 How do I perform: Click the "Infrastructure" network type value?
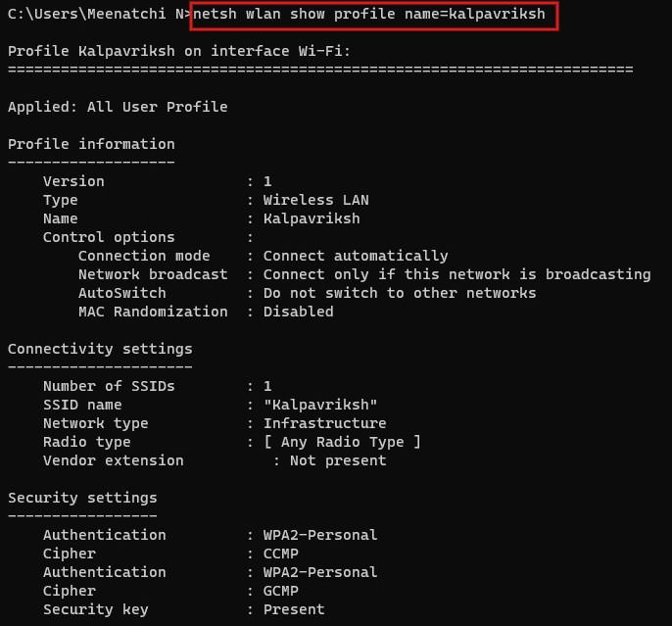pos(324,423)
